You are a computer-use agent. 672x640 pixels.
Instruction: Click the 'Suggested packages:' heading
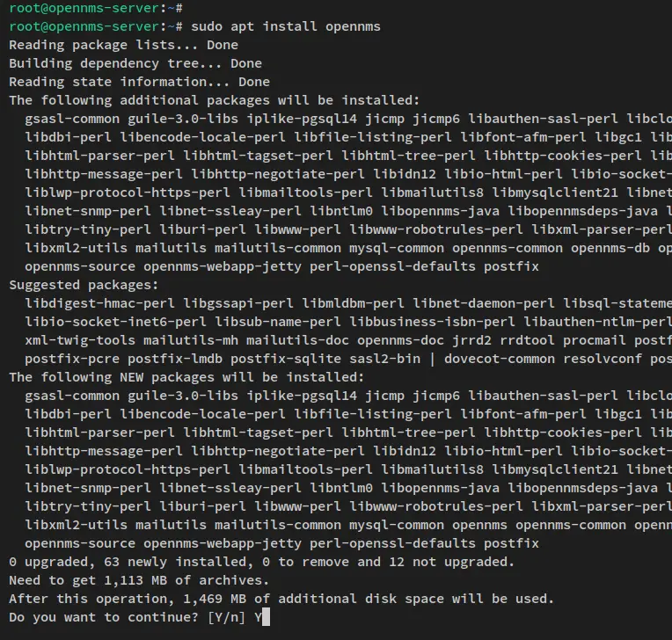point(84,285)
